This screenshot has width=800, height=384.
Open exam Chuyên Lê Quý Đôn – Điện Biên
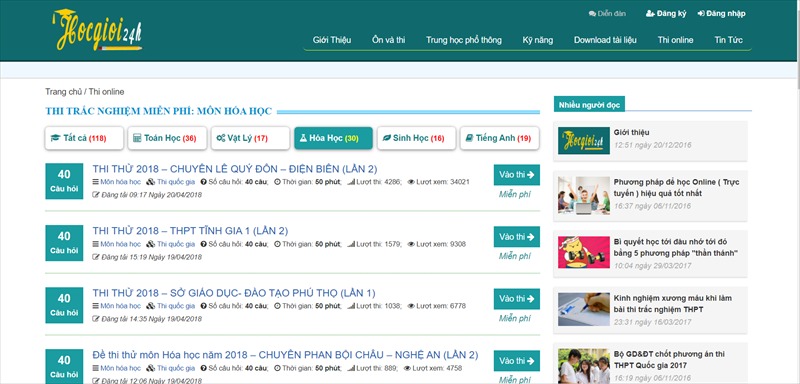[x=235, y=169]
